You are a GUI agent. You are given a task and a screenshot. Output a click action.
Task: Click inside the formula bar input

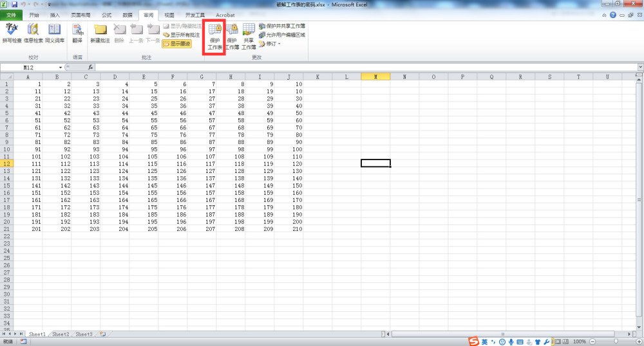pyautogui.click(x=366, y=68)
